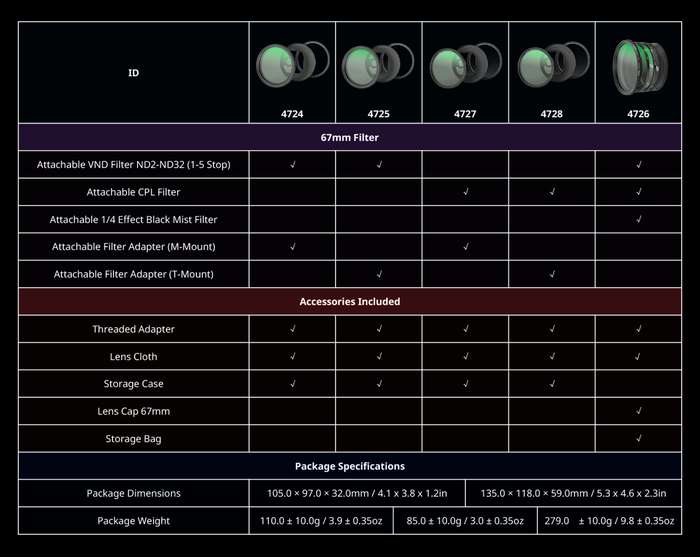This screenshot has height=557, width=700.
Task: Click the Package Specifications header bar
Action: (349, 466)
